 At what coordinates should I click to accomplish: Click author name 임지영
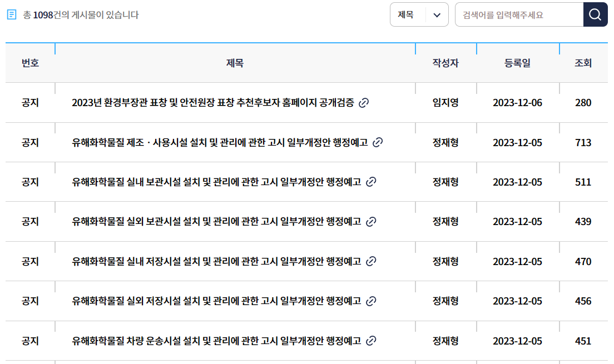coord(445,103)
